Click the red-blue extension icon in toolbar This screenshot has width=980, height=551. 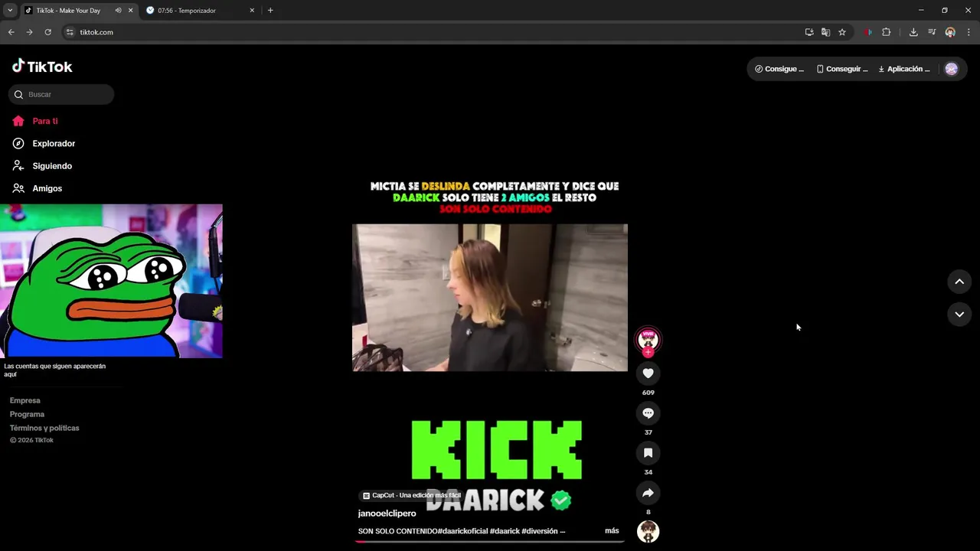[x=868, y=32]
